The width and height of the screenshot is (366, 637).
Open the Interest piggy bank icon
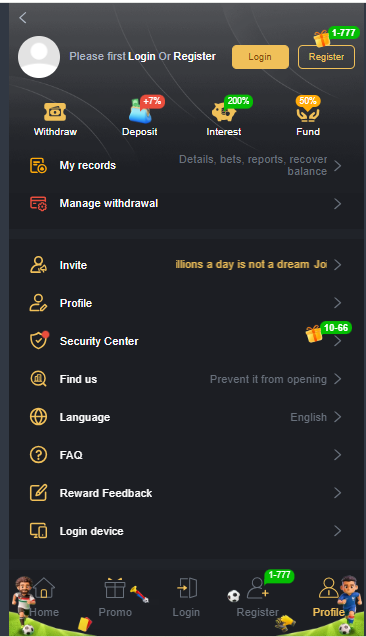(224, 112)
